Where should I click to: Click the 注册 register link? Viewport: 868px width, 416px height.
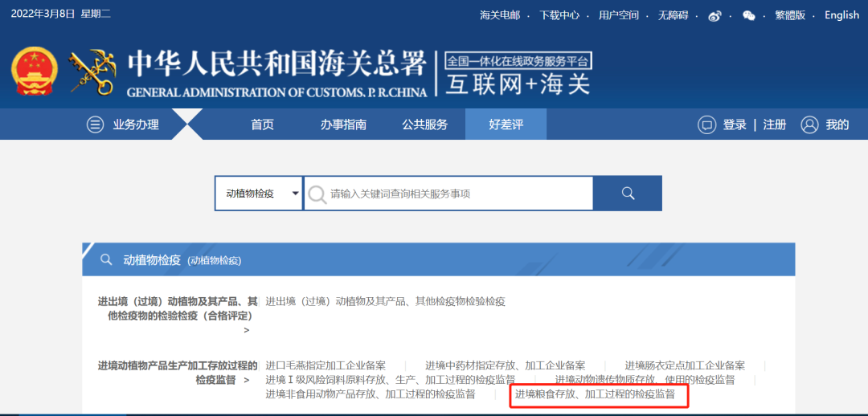(x=775, y=124)
